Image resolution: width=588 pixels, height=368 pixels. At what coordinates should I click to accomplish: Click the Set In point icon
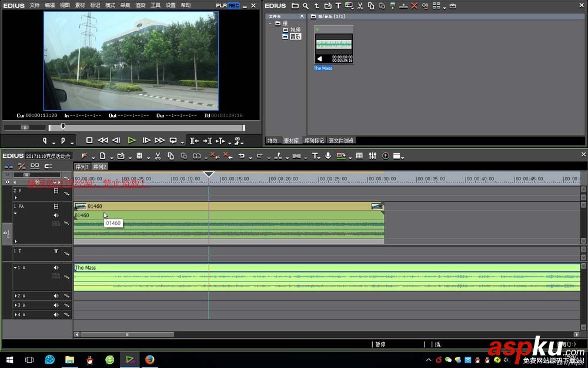(45, 141)
